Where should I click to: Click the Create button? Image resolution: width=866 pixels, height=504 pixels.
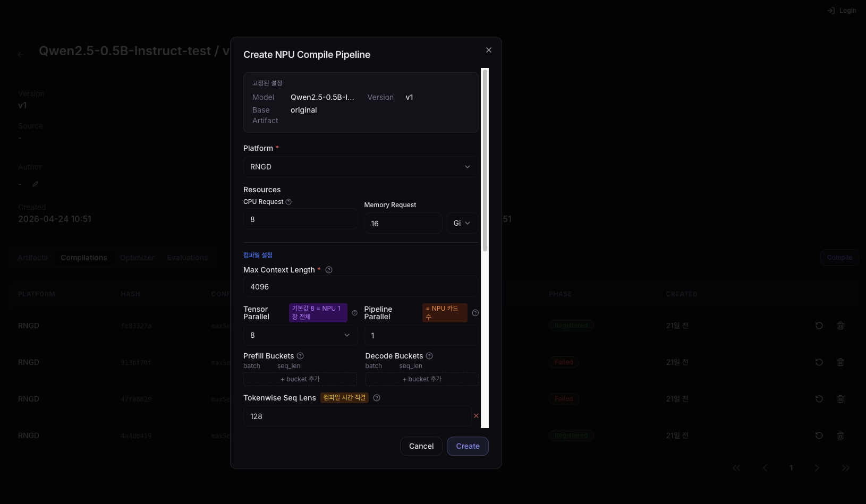(x=468, y=446)
